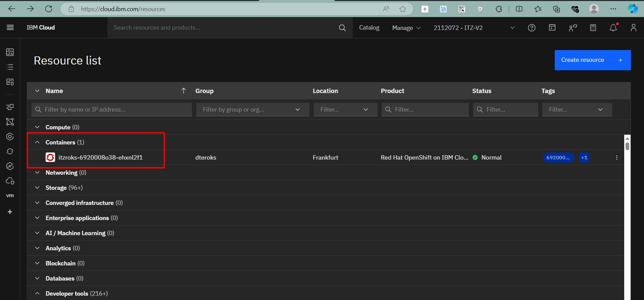The height and width of the screenshot is (300, 644).
Task: Add page to favorites star icon
Action: (x=403, y=9)
